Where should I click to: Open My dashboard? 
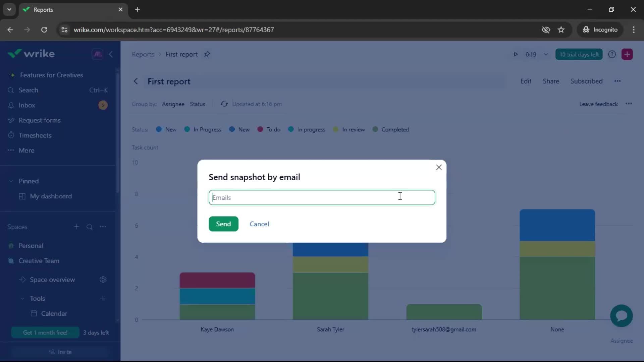click(x=51, y=196)
